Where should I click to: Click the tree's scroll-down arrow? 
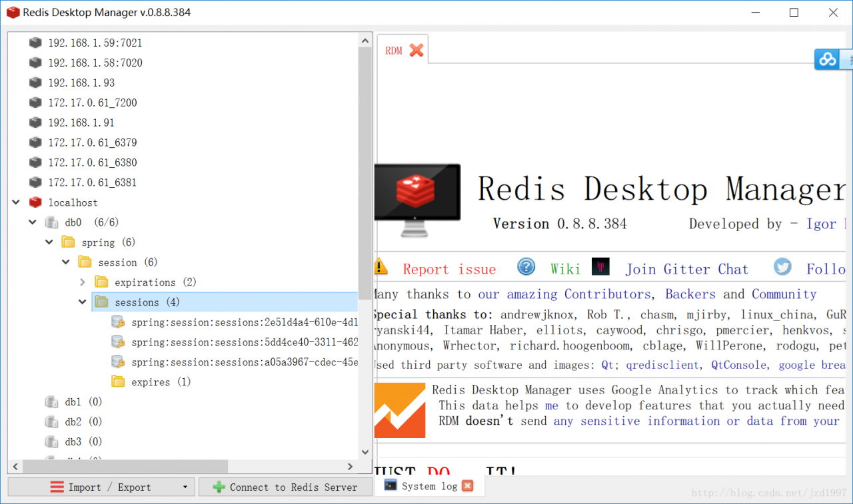(365, 452)
